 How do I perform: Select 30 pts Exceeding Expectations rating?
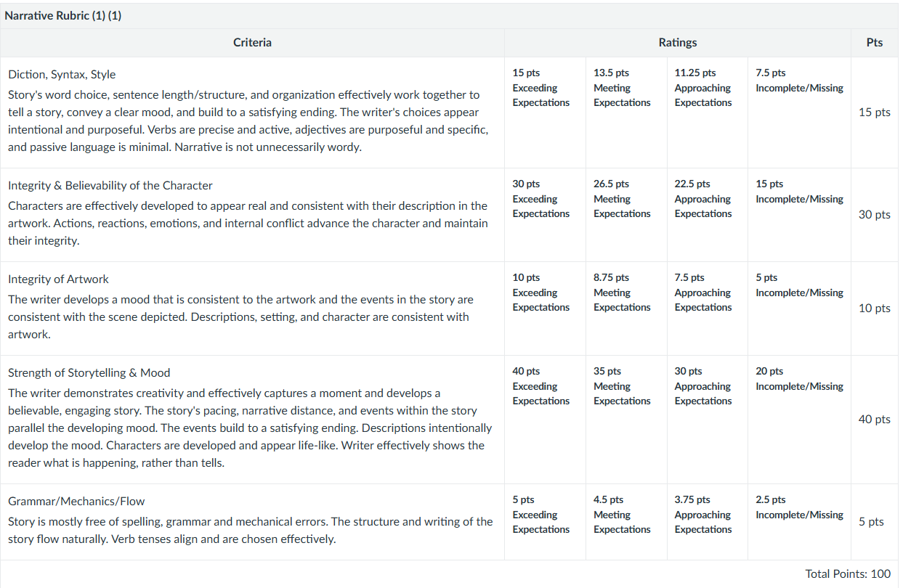(541, 199)
